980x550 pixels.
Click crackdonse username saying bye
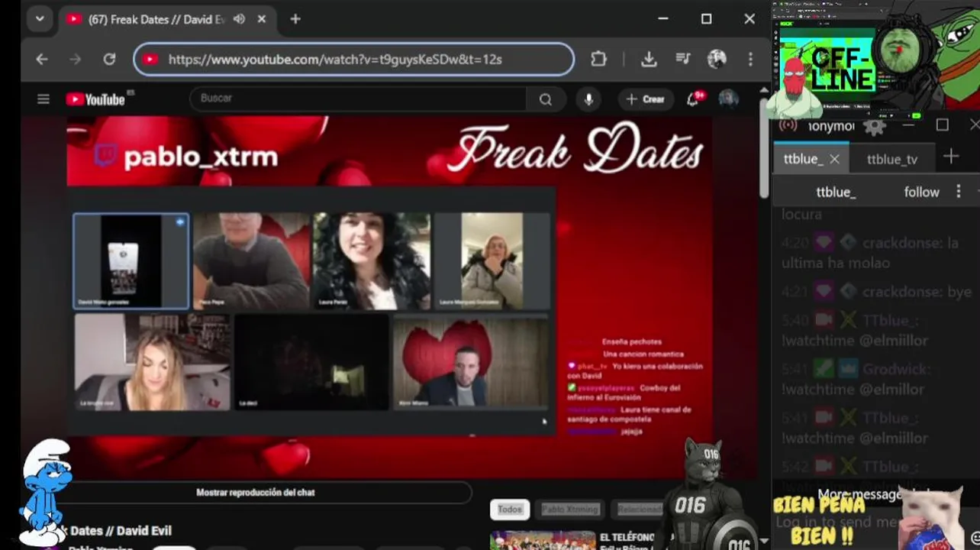click(x=902, y=292)
